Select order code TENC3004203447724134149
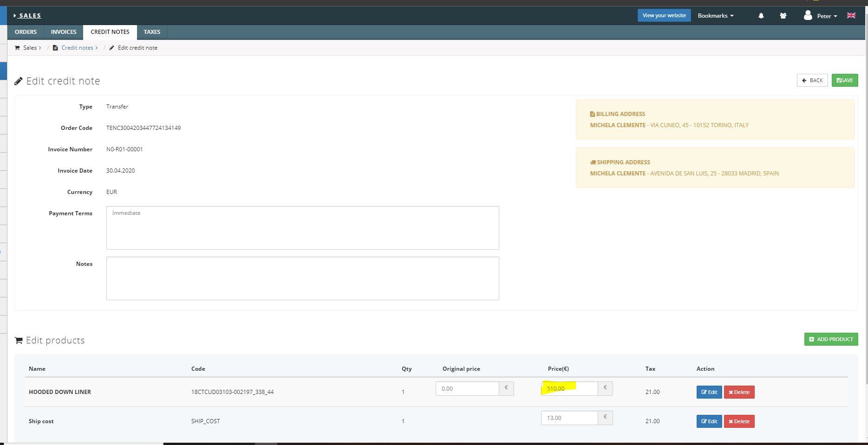This screenshot has height=445, width=868. [x=144, y=128]
